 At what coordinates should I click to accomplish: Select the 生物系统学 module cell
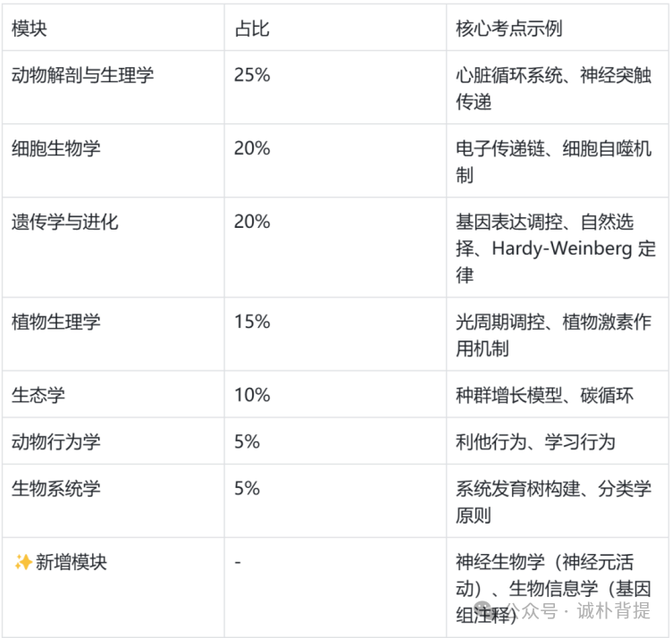coord(55,488)
